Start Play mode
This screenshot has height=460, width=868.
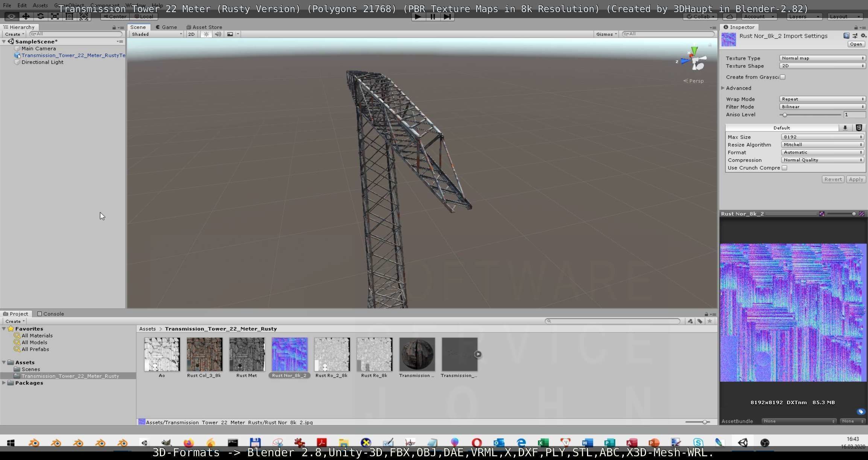click(x=418, y=17)
